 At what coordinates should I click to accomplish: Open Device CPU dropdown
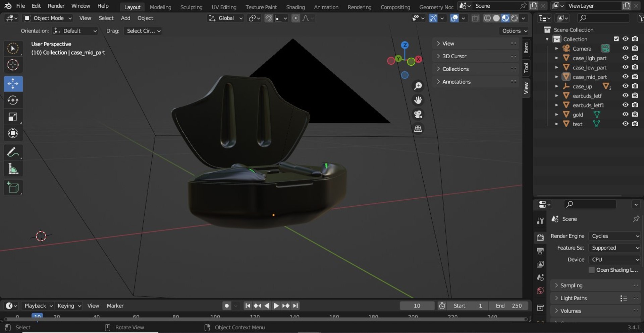point(615,260)
